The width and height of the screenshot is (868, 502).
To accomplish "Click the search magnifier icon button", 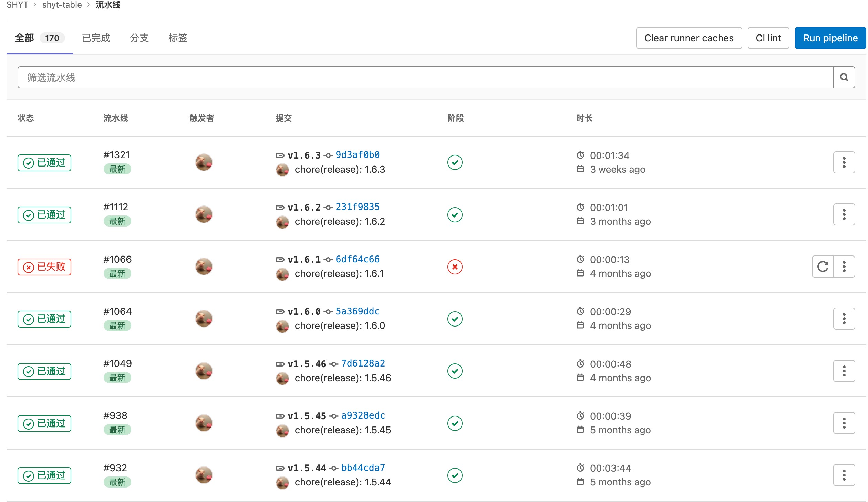I will (x=844, y=77).
